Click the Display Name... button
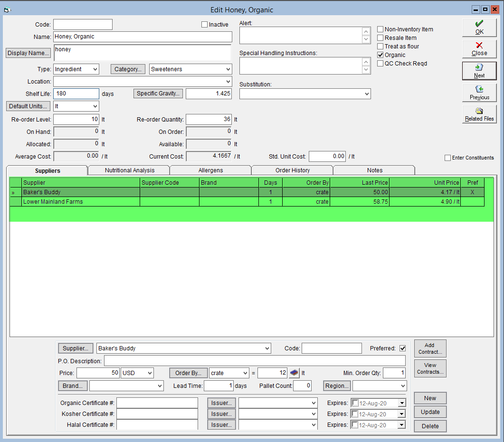 (x=29, y=53)
